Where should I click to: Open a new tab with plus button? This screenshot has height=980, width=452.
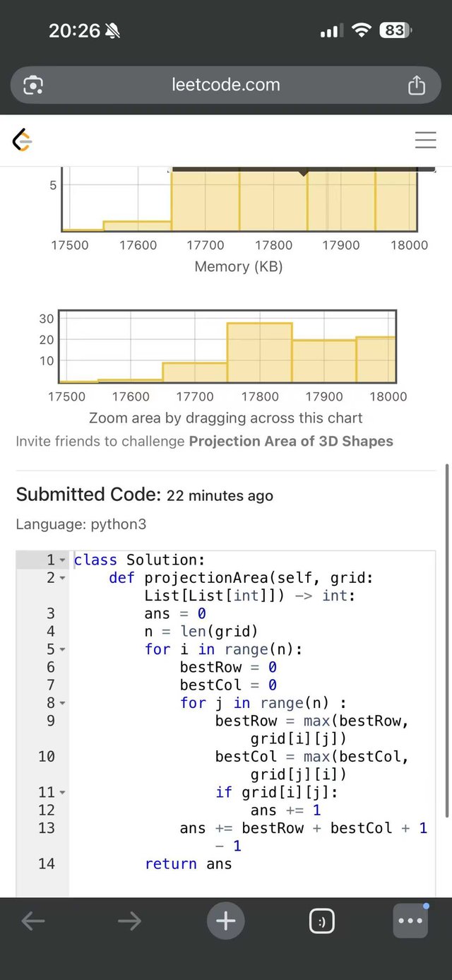click(x=225, y=921)
